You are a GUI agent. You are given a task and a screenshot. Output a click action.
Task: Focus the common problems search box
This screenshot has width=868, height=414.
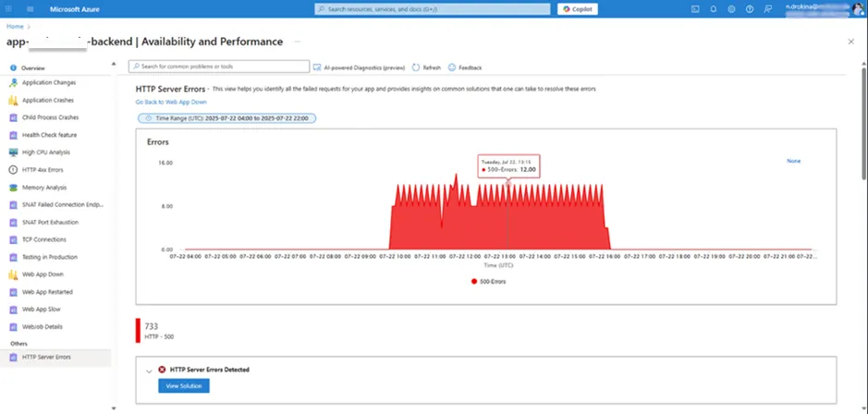pos(218,67)
